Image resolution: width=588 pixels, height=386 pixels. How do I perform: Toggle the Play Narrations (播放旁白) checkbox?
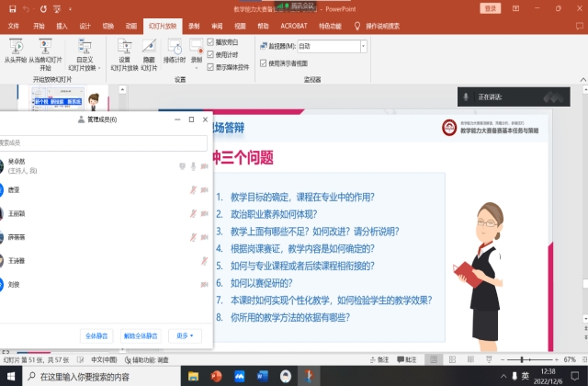click(x=211, y=42)
